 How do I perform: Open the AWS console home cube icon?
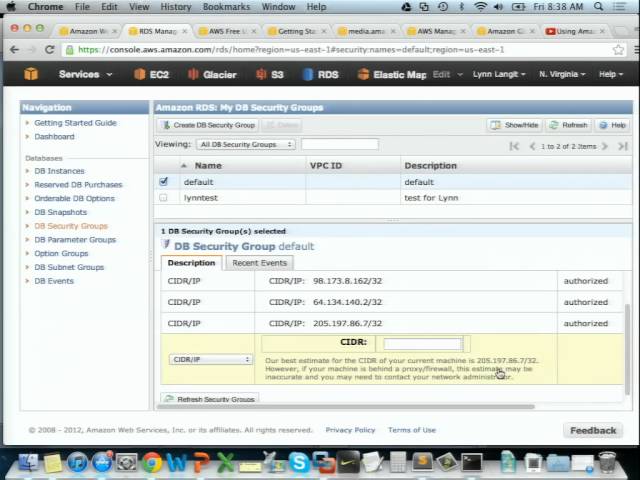[31, 74]
